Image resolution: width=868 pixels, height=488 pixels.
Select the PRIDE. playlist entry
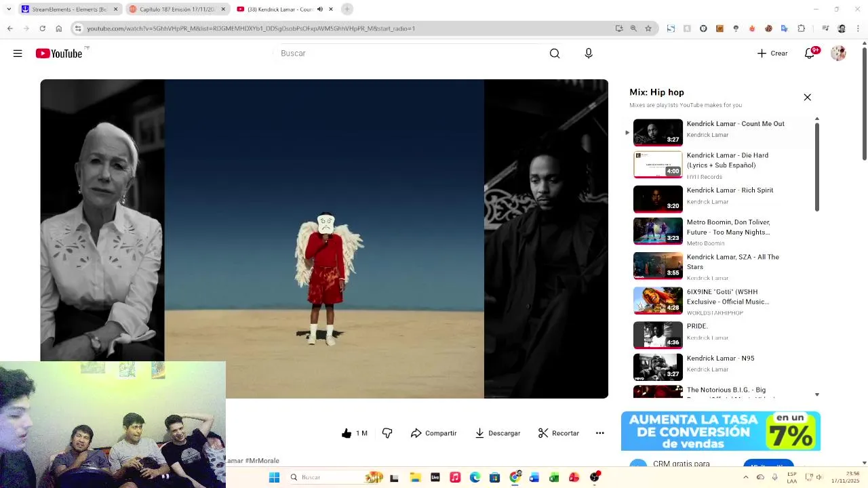[x=719, y=334]
